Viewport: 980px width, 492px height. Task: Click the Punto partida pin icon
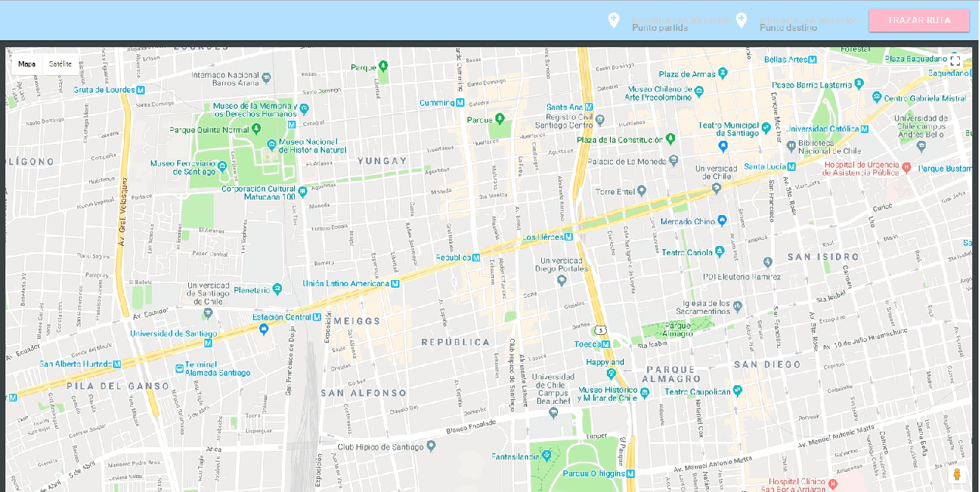tap(614, 21)
